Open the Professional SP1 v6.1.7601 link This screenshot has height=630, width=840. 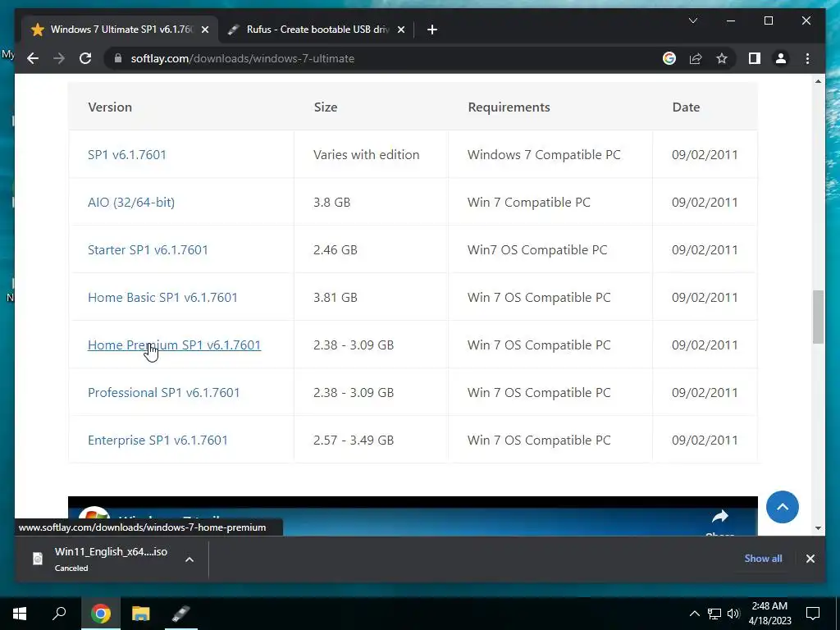click(163, 393)
